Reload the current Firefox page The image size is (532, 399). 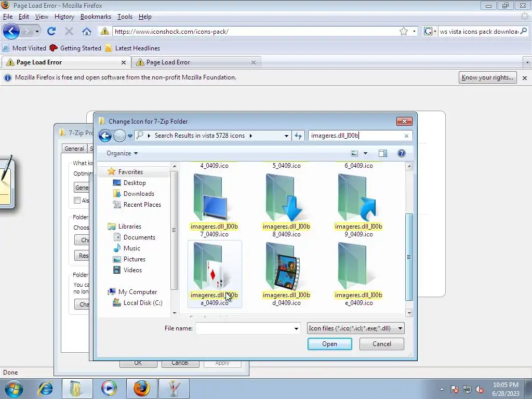click(x=51, y=32)
